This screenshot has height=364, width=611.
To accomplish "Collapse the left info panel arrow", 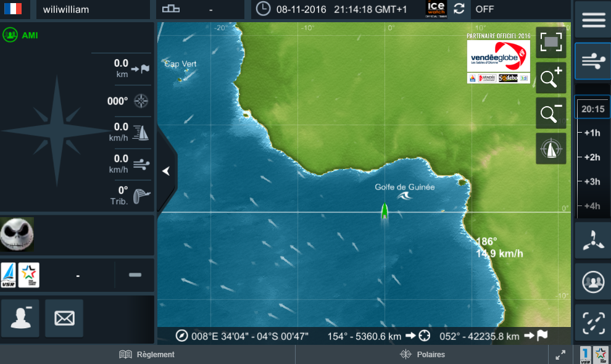I will point(166,171).
